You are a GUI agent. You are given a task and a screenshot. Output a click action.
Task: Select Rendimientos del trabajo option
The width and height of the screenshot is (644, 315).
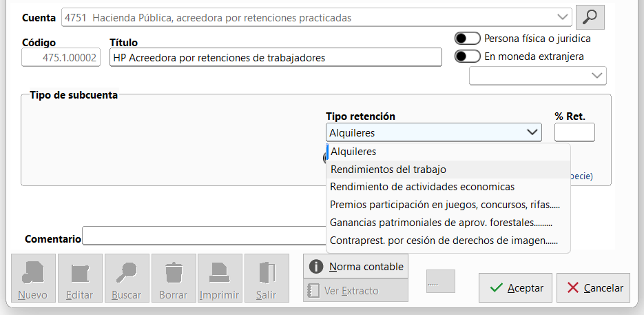[x=388, y=170]
